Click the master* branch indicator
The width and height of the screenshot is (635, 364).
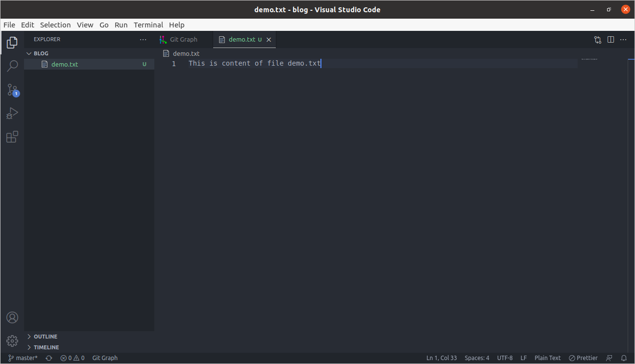click(x=23, y=358)
